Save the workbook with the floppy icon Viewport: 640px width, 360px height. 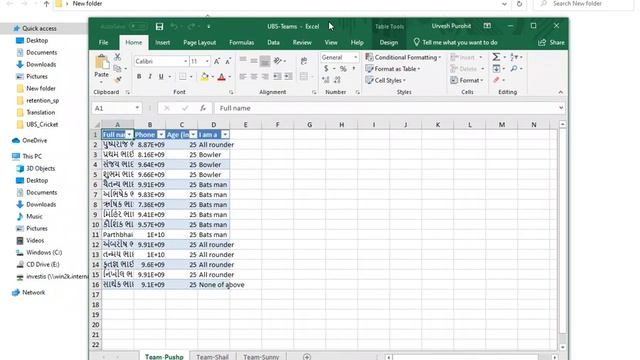[x=159, y=27]
